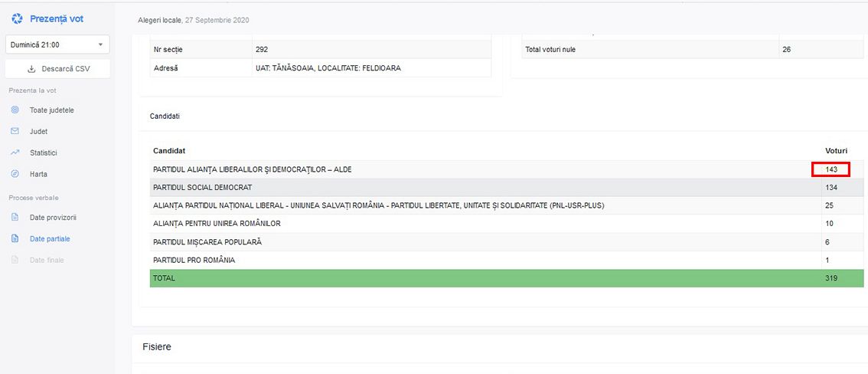Click the Date provizorii document icon
868x374 pixels.
(x=15, y=217)
